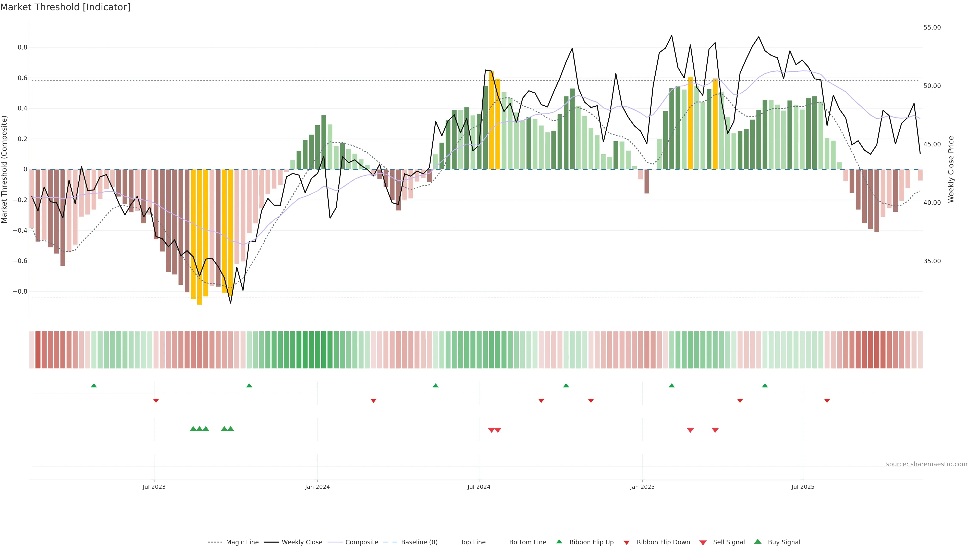Click the Ribbon Flip Up marker after Jan 2025
The width and height of the screenshot is (980, 551).
(x=672, y=386)
